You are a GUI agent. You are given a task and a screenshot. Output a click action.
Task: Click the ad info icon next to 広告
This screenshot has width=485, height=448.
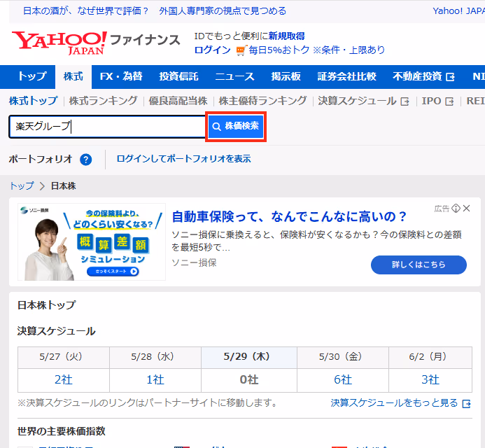click(456, 209)
